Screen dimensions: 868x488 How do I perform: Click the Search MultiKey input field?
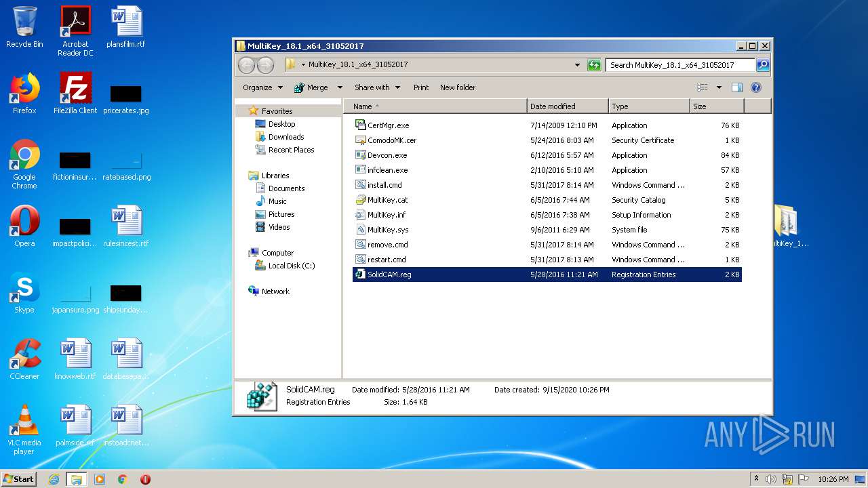coord(679,65)
